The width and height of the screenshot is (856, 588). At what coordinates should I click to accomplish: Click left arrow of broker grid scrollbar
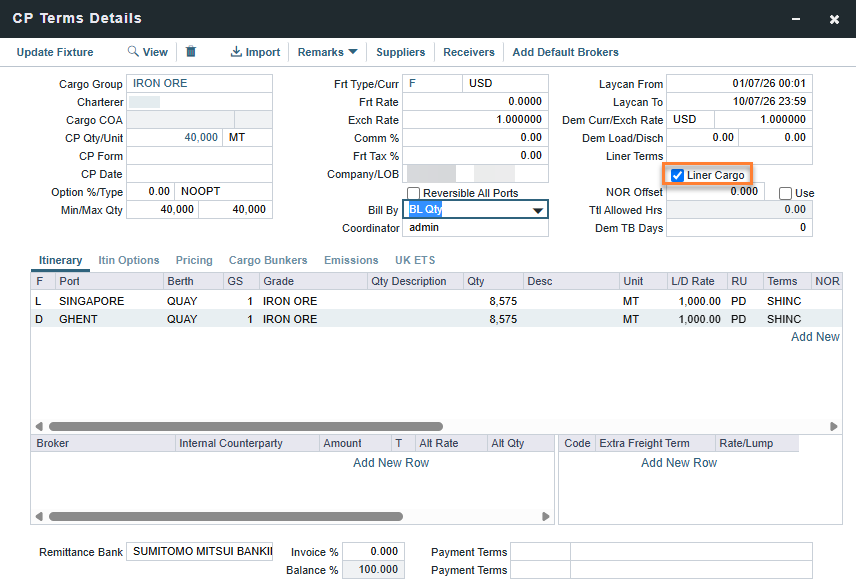pyautogui.click(x=39, y=516)
